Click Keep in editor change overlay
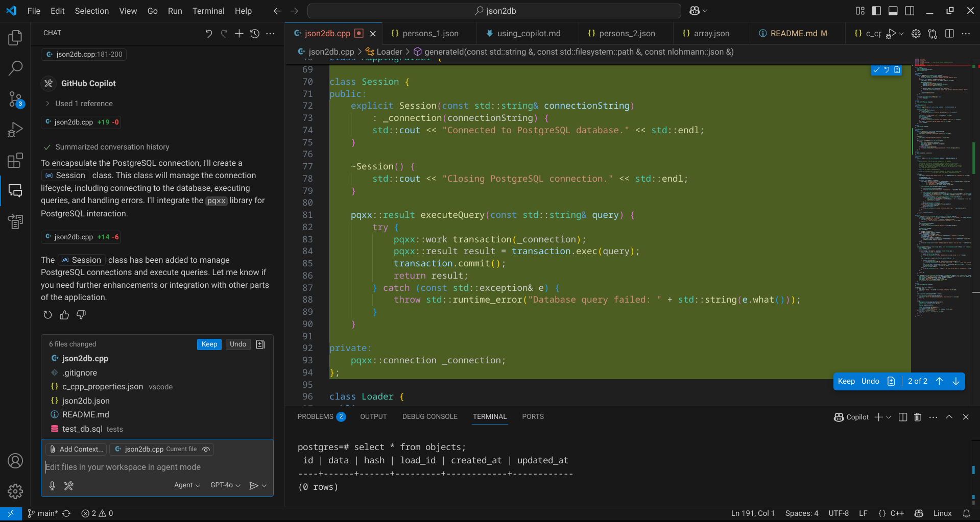Image resolution: width=980 pixels, height=522 pixels. (846, 381)
